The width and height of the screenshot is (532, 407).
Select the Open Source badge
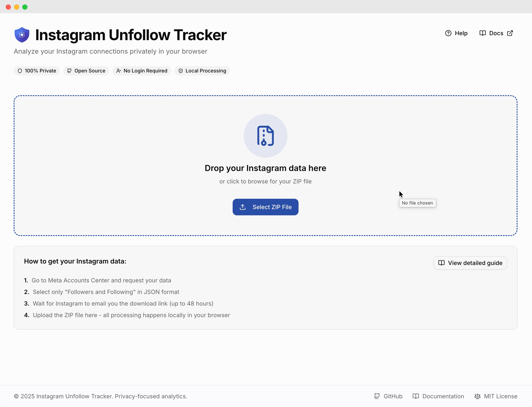click(x=86, y=71)
